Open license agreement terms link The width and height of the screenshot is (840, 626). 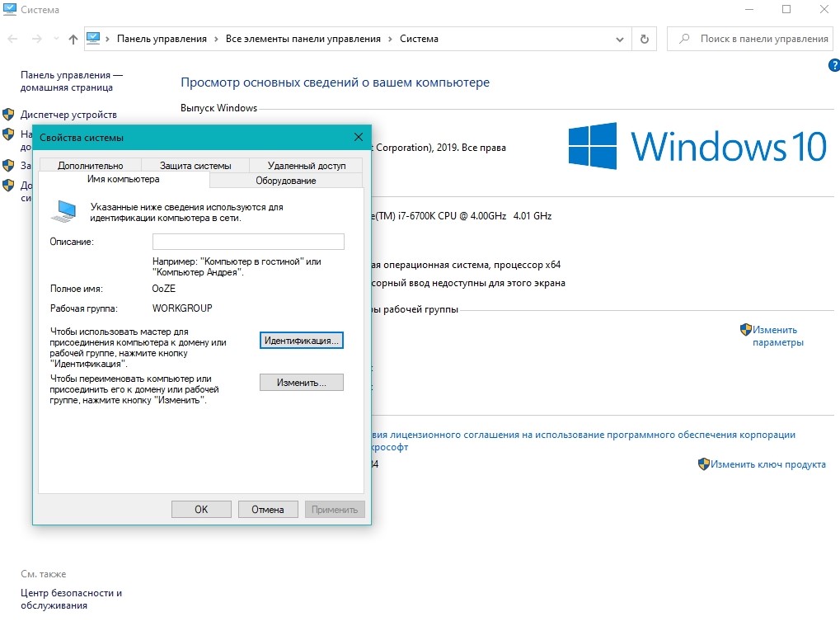click(x=584, y=440)
